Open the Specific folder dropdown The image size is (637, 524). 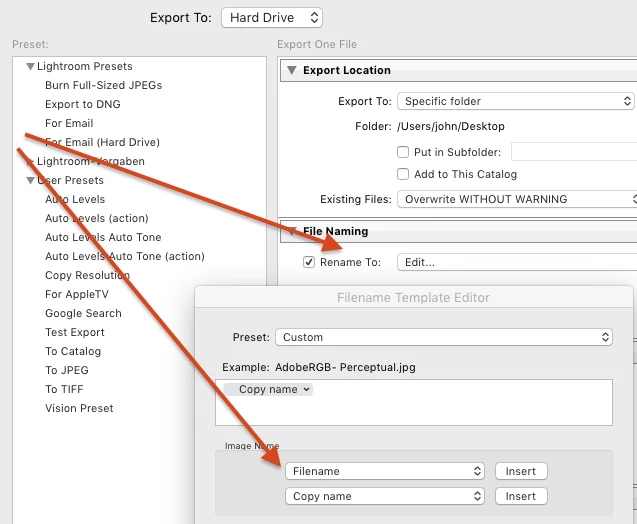pos(516,101)
